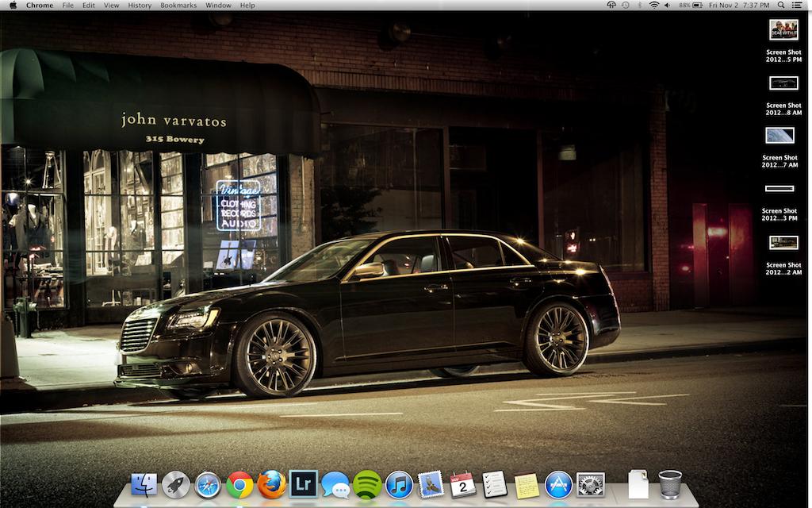Launch Spotify from the Dock
The width and height of the screenshot is (812, 508).
(367, 485)
